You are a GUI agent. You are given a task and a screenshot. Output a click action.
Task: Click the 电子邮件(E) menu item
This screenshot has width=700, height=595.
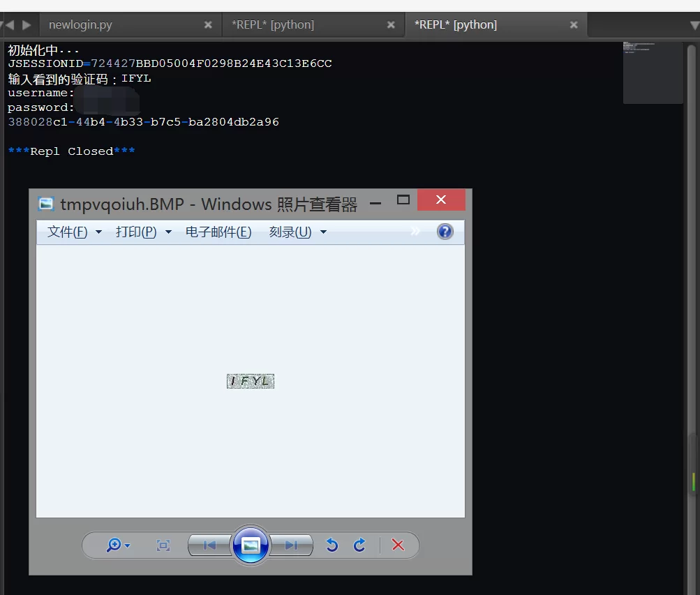click(218, 232)
